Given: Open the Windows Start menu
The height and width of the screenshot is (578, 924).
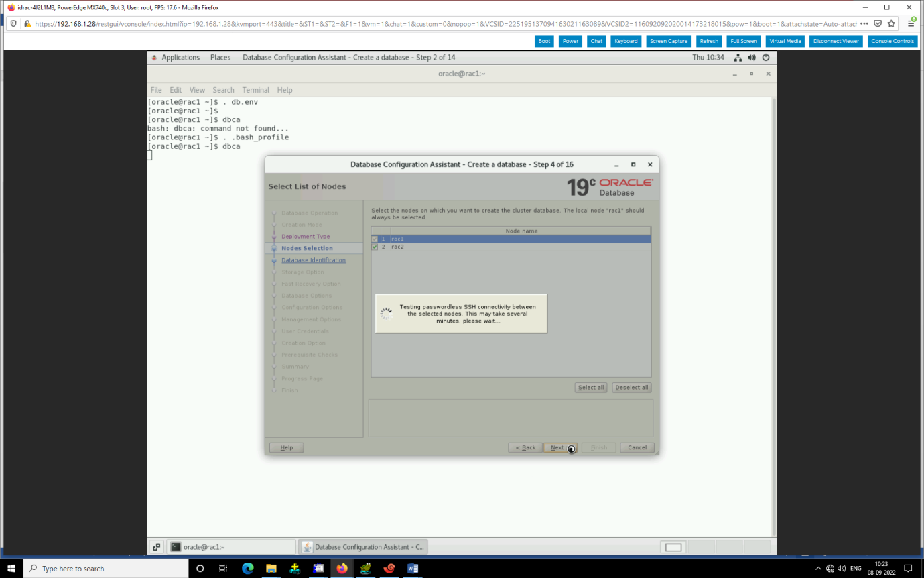Looking at the screenshot, I should tap(11, 569).
